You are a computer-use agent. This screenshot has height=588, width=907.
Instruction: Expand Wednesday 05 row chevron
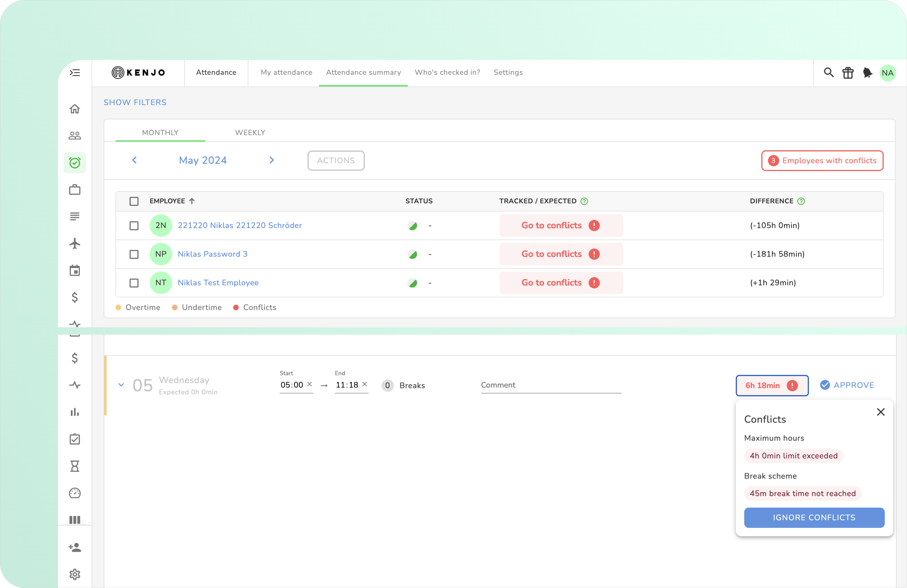click(121, 385)
